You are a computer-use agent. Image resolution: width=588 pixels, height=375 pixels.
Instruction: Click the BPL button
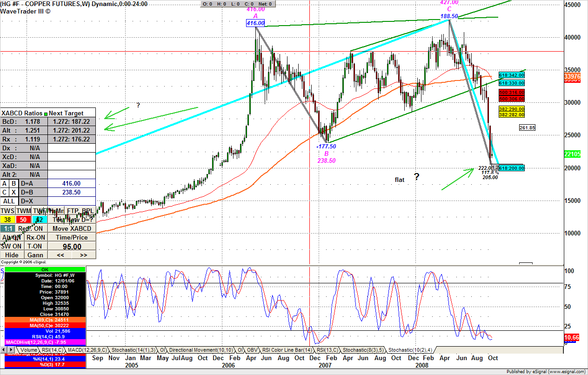pyautogui.click(x=88, y=211)
